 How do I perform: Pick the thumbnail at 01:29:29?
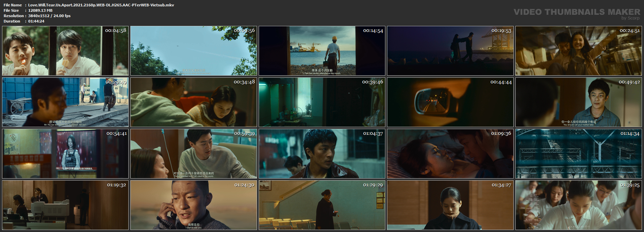pyautogui.click(x=322, y=205)
